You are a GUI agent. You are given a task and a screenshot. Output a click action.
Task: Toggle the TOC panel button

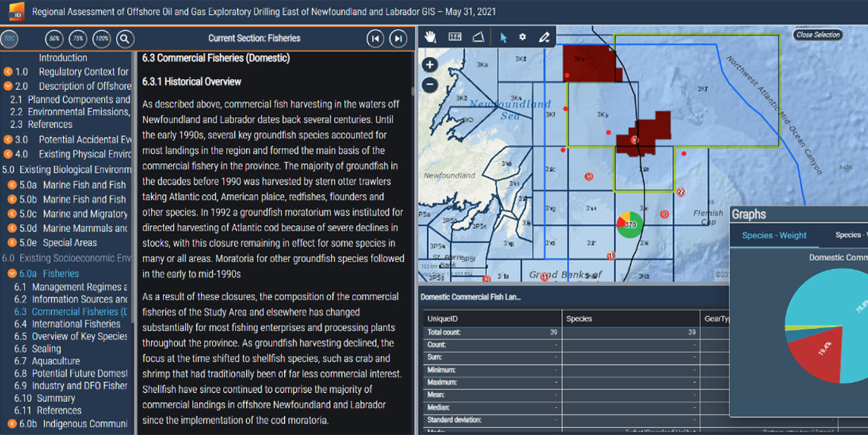pyautogui.click(x=9, y=39)
